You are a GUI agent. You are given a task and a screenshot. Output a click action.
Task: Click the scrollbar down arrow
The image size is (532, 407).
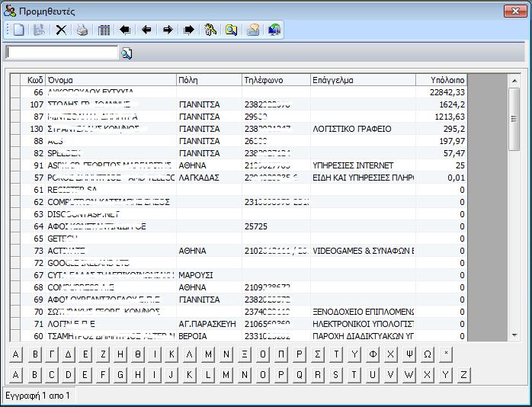coord(514,335)
